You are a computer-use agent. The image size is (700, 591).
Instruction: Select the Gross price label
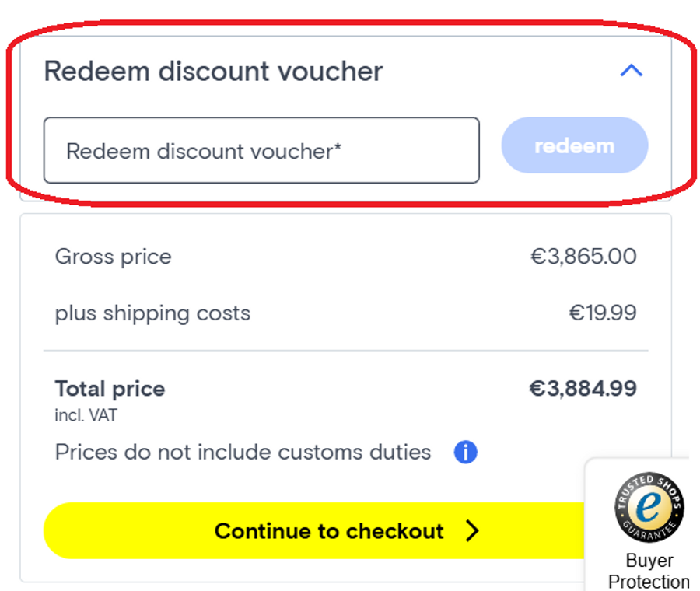(x=113, y=257)
